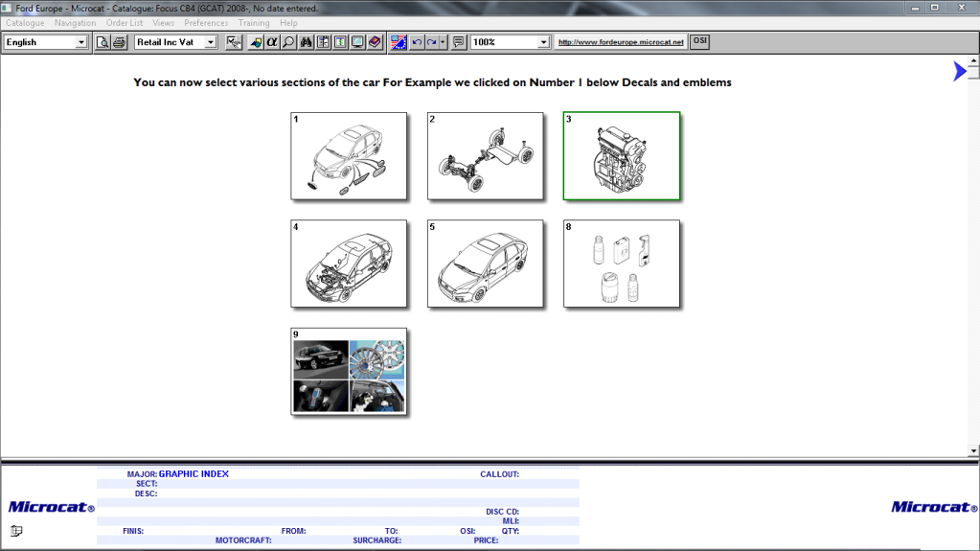The image size is (980, 551).
Task: Click the alpha index toolbar icon
Action: [x=272, y=42]
